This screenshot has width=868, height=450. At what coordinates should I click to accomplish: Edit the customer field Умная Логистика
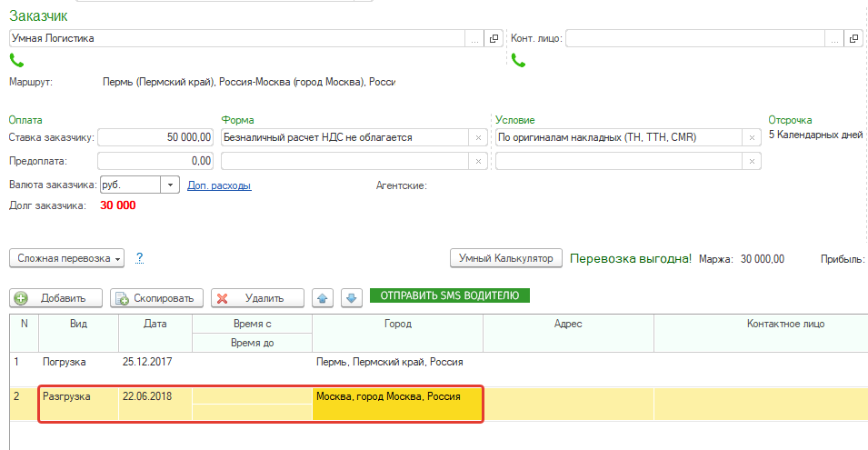pos(237,39)
